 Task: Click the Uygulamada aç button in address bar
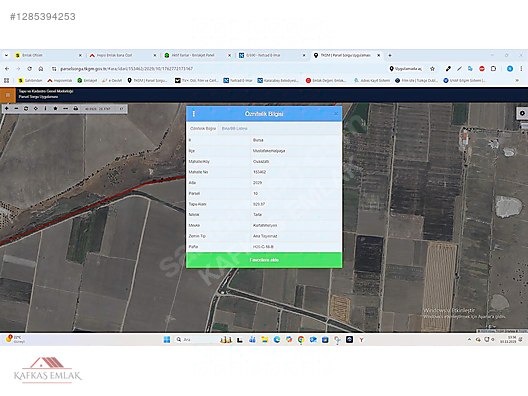[405, 69]
